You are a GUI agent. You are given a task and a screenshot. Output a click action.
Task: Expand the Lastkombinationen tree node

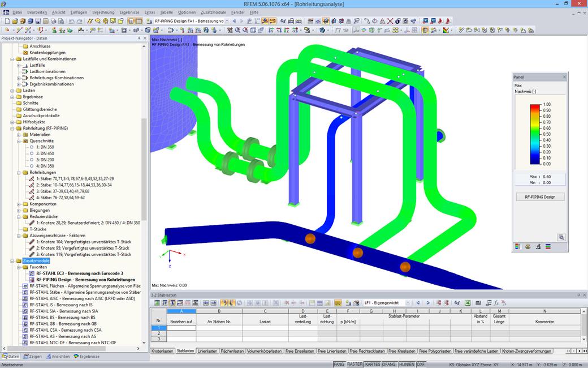tap(18, 71)
